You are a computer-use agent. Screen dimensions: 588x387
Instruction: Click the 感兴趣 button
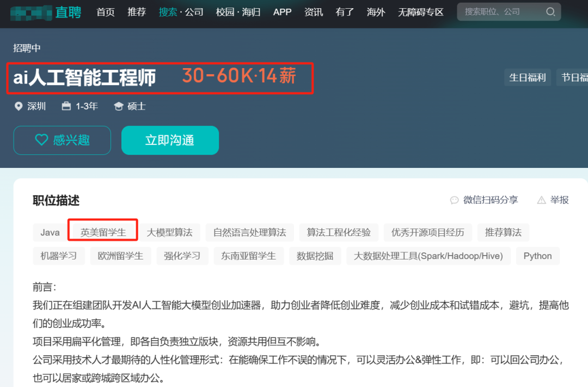(x=62, y=140)
